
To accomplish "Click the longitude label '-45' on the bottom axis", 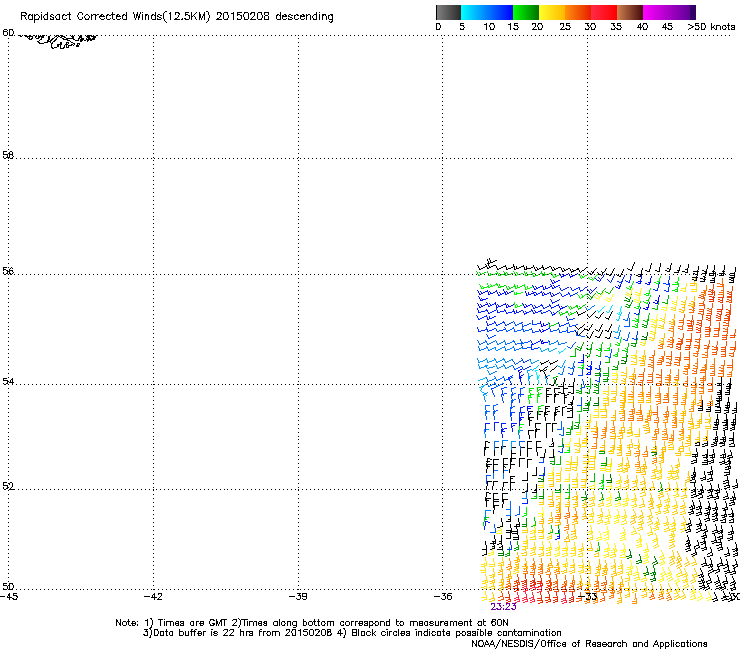I will pos(8,597).
